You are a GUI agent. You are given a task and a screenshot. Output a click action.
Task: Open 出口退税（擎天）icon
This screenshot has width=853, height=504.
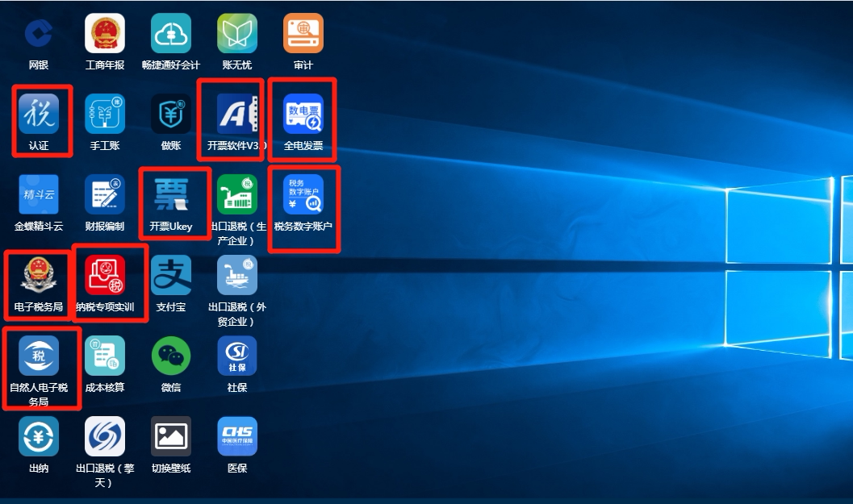(x=105, y=436)
